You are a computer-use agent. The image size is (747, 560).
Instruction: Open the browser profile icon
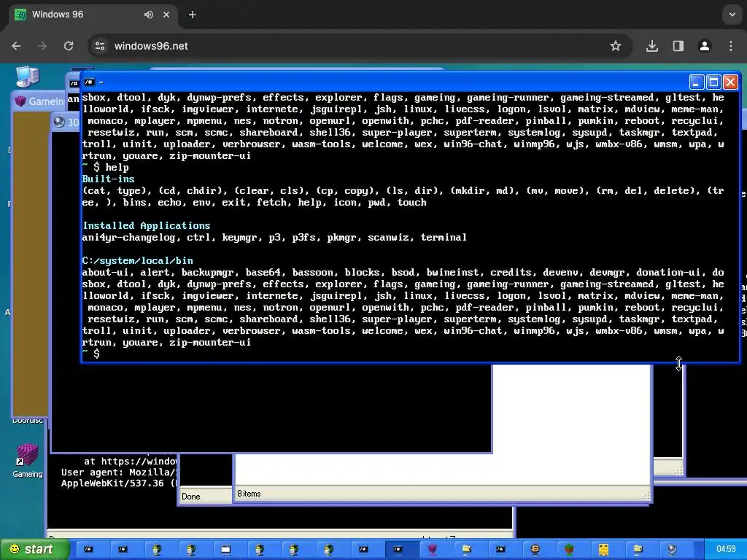(x=704, y=46)
